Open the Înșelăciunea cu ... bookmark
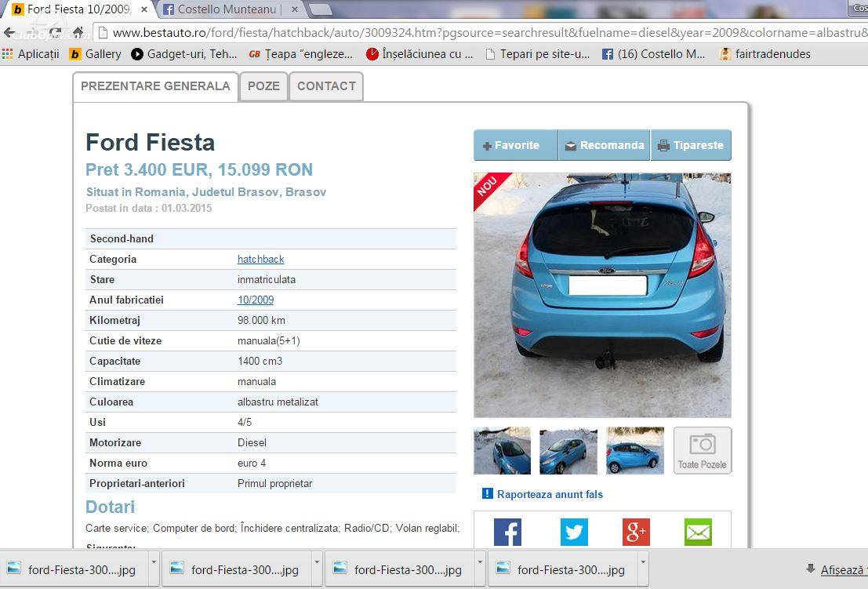The width and height of the screenshot is (868, 589). 419,53
